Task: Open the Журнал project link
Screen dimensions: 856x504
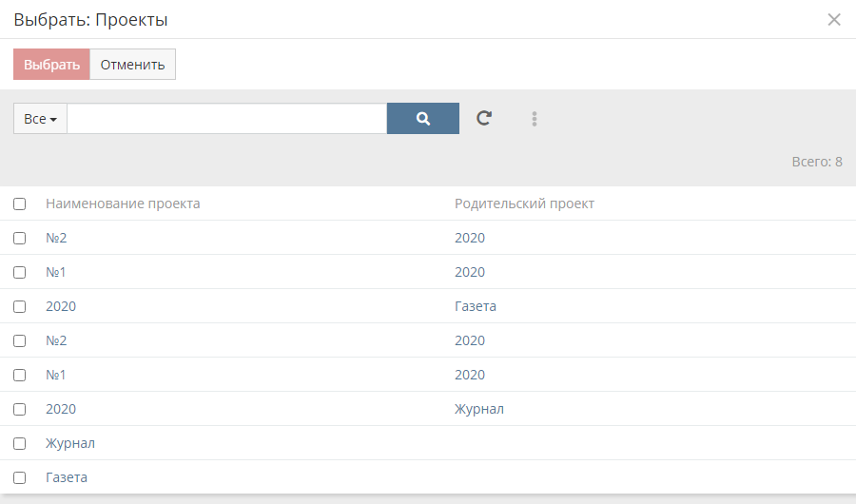Action: (x=70, y=443)
